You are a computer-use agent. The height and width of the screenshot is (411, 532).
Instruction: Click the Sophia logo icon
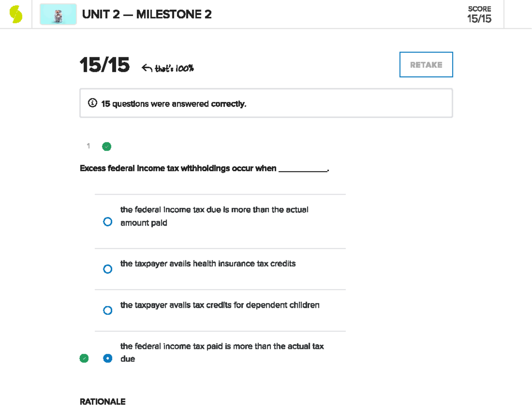(x=16, y=14)
